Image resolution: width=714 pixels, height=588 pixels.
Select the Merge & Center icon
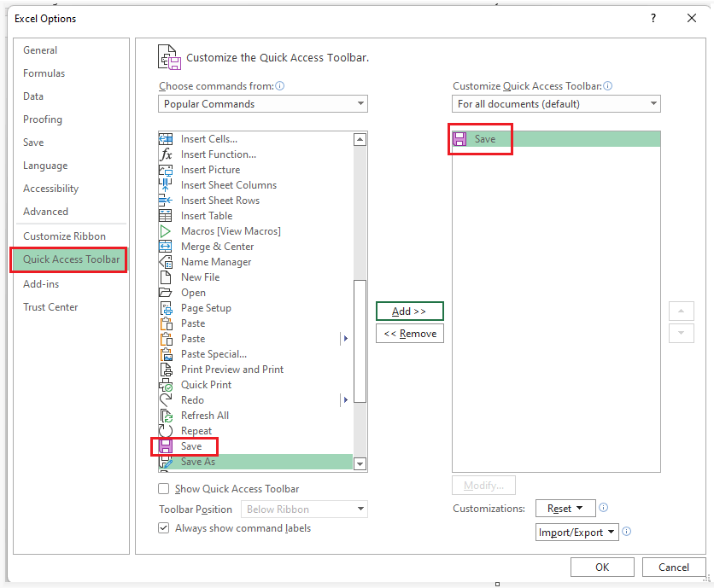(x=166, y=247)
